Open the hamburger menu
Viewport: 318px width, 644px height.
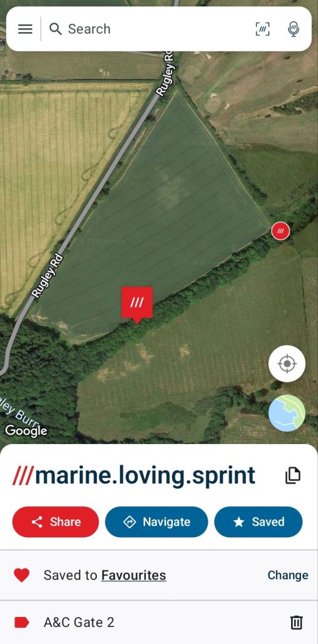[x=25, y=29]
